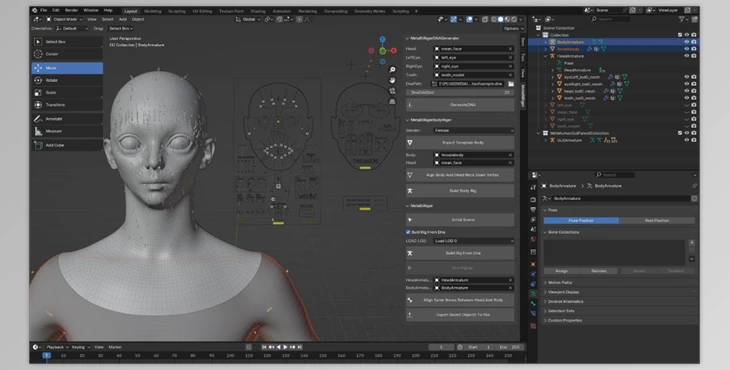Image resolution: width=730 pixels, height=370 pixels.
Task: Click Build Rig From Dna button
Action: point(460,254)
